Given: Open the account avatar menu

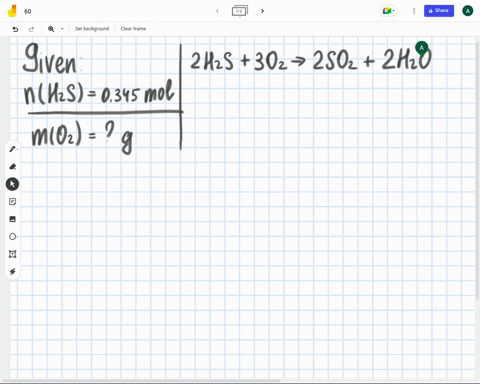Looking at the screenshot, I should (468, 11).
